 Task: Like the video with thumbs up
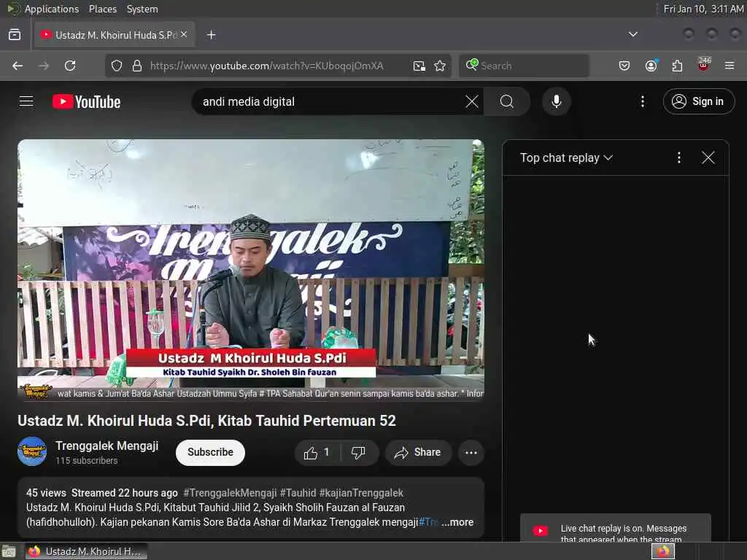click(x=317, y=452)
